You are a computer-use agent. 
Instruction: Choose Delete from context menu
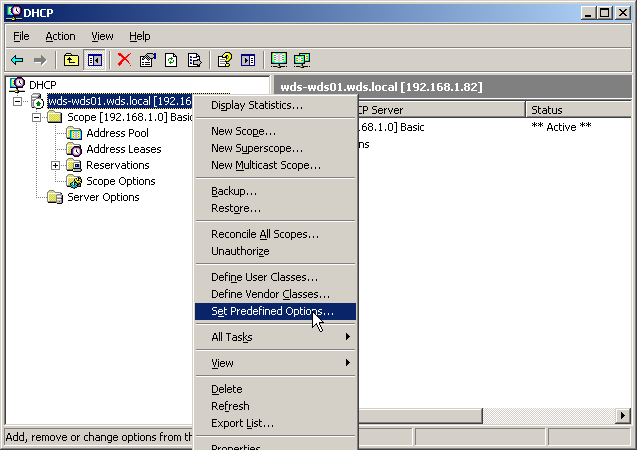[276, 389]
